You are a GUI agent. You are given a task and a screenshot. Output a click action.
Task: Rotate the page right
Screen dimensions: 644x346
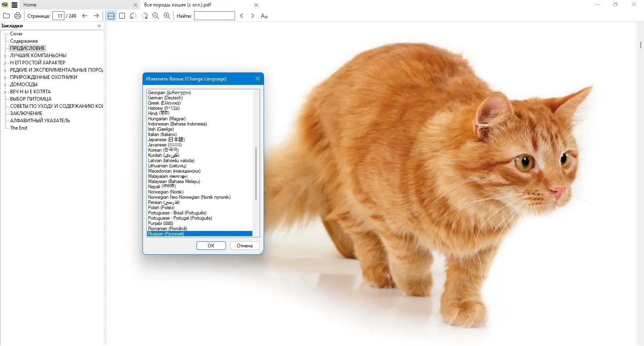(144, 16)
